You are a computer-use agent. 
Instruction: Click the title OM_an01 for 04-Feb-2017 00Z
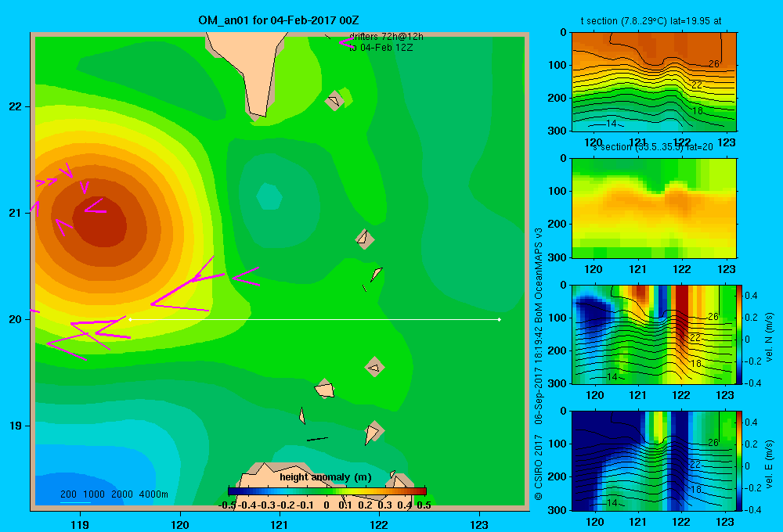(x=279, y=20)
